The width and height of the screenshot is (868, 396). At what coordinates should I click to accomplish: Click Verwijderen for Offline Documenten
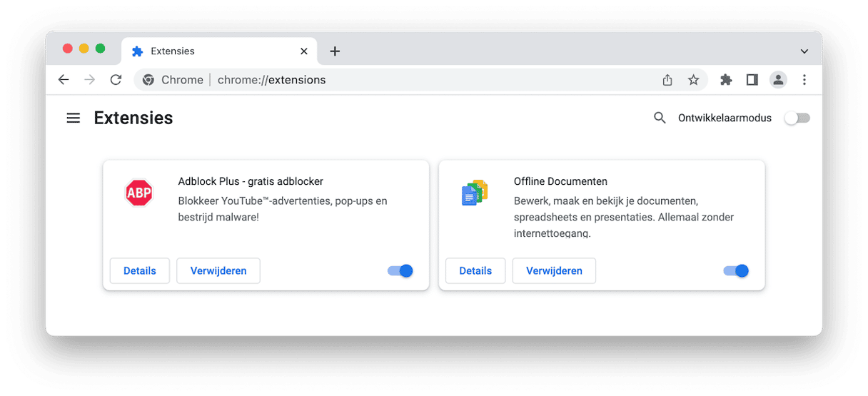pyautogui.click(x=554, y=270)
